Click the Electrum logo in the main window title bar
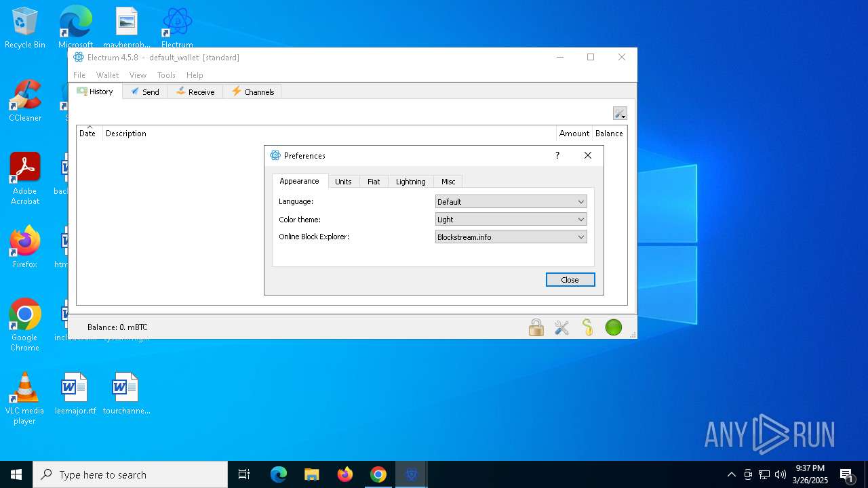The image size is (868, 488). (79, 57)
